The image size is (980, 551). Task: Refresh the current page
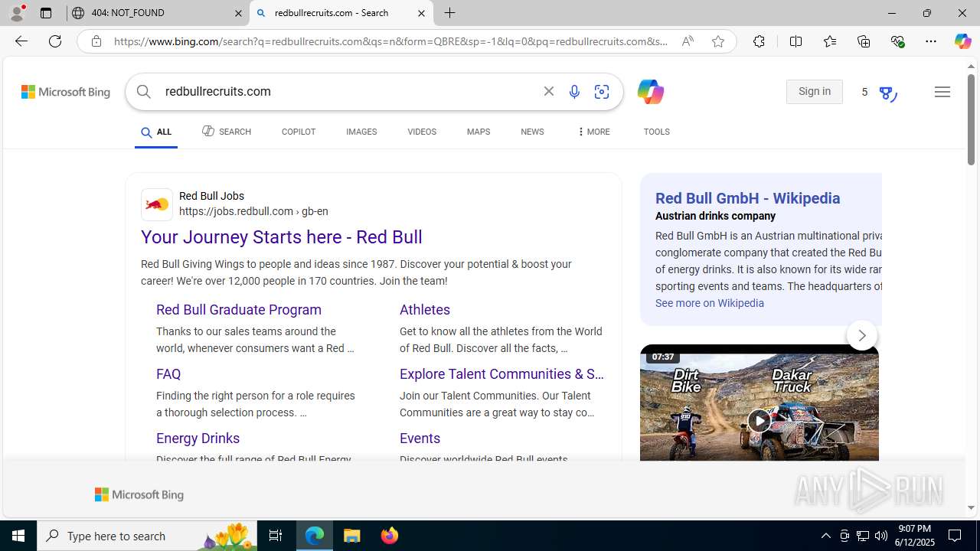55,41
